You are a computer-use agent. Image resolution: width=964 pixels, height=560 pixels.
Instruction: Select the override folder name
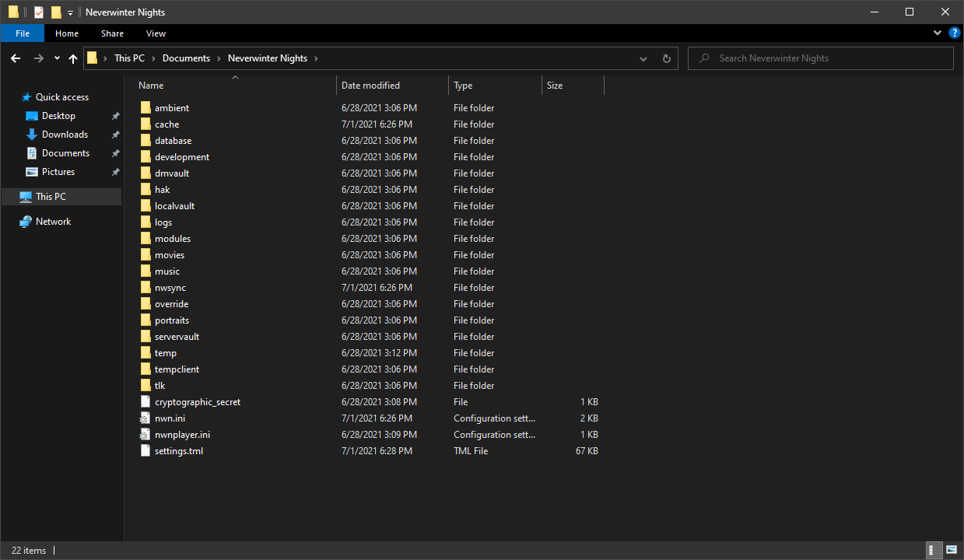[x=171, y=304]
